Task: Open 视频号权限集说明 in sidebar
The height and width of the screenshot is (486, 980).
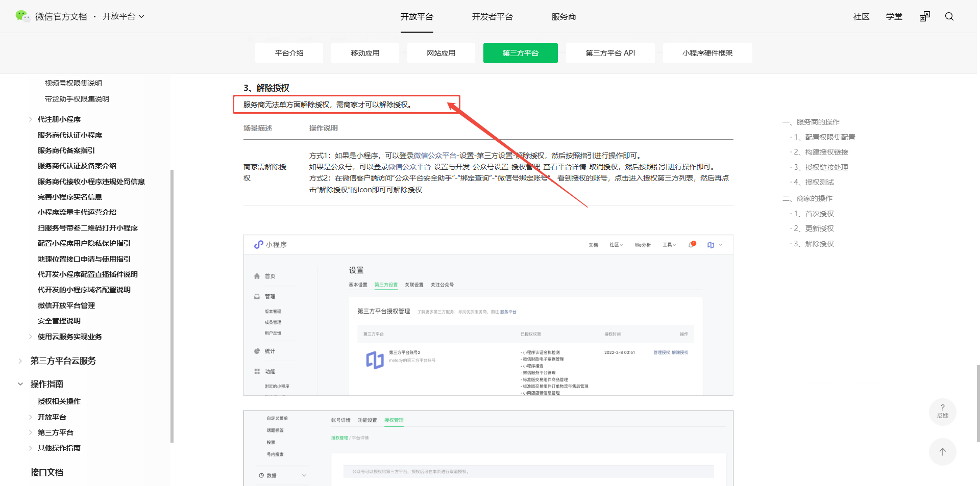Action: point(73,83)
